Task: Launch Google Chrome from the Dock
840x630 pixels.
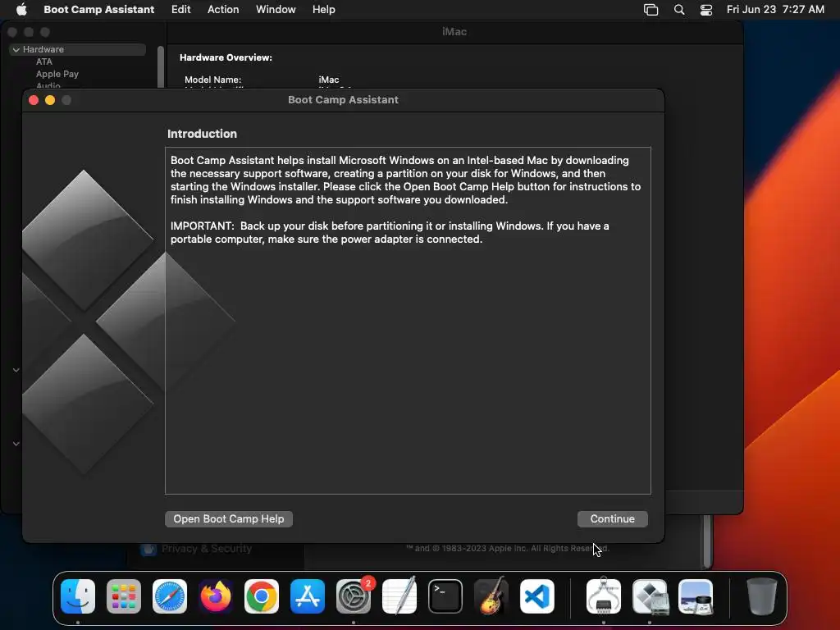Action: point(262,596)
